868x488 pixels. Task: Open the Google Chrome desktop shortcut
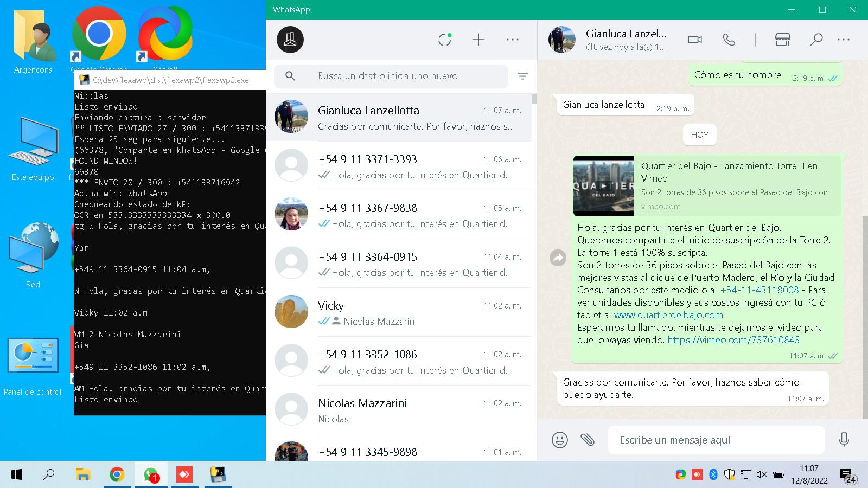click(x=99, y=39)
